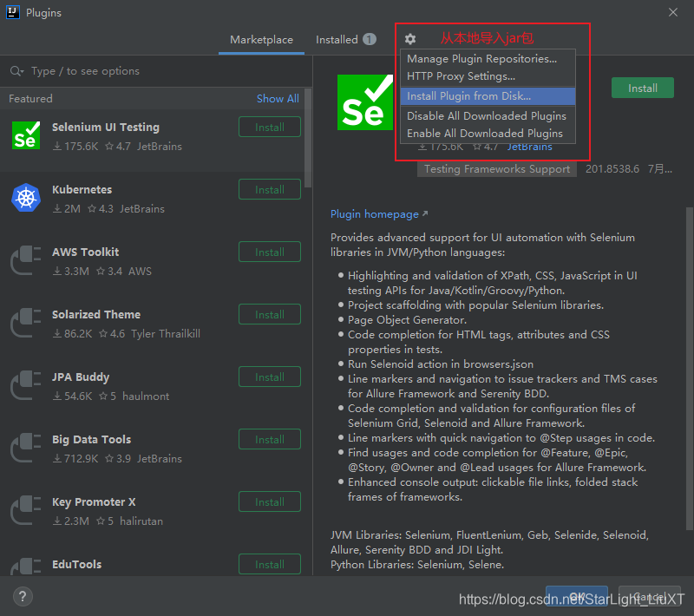Close the Plugins dialog

pyautogui.click(x=673, y=12)
